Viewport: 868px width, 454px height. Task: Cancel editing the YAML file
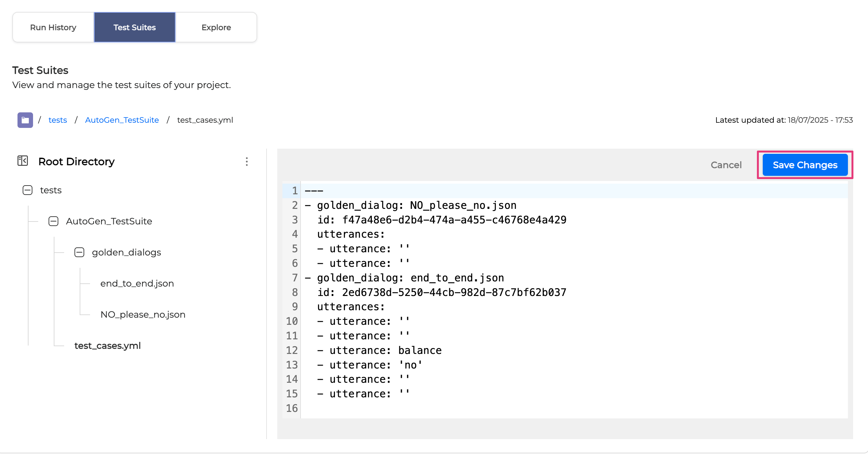[726, 165]
